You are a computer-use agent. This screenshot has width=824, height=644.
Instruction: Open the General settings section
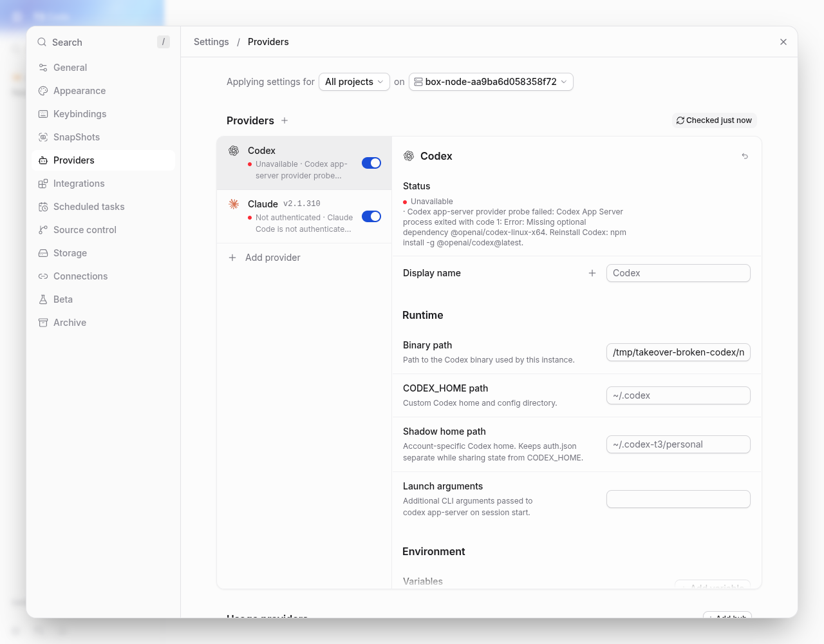(x=103, y=68)
